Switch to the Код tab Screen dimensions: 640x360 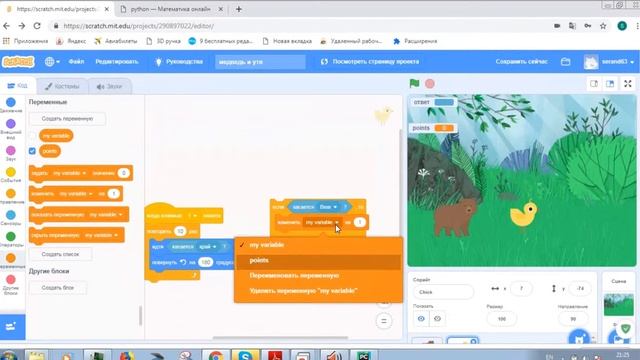18,86
